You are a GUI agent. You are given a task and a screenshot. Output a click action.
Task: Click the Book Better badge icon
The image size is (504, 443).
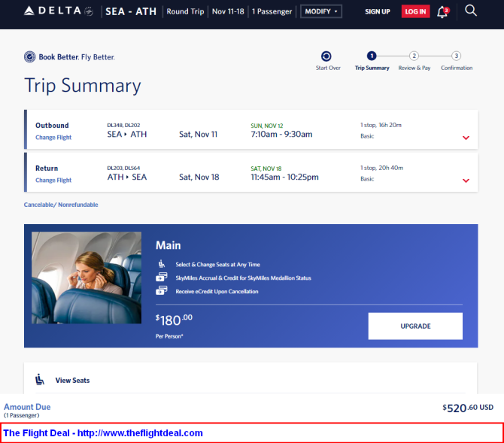pyautogui.click(x=29, y=57)
